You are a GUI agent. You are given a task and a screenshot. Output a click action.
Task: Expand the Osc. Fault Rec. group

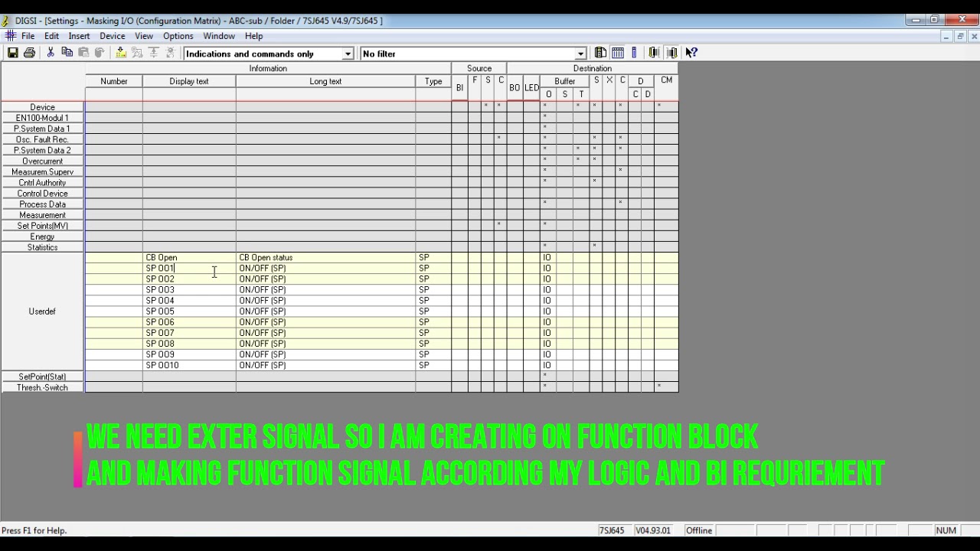[x=42, y=139]
